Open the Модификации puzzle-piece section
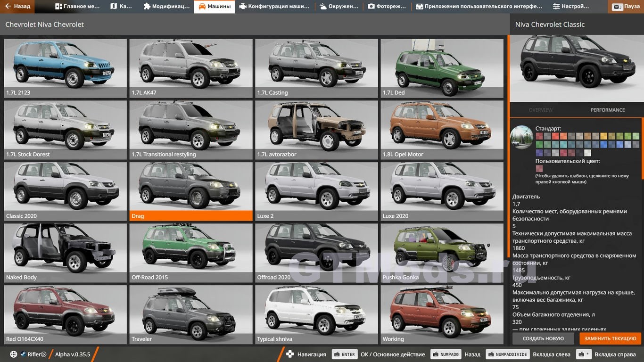 [166, 7]
